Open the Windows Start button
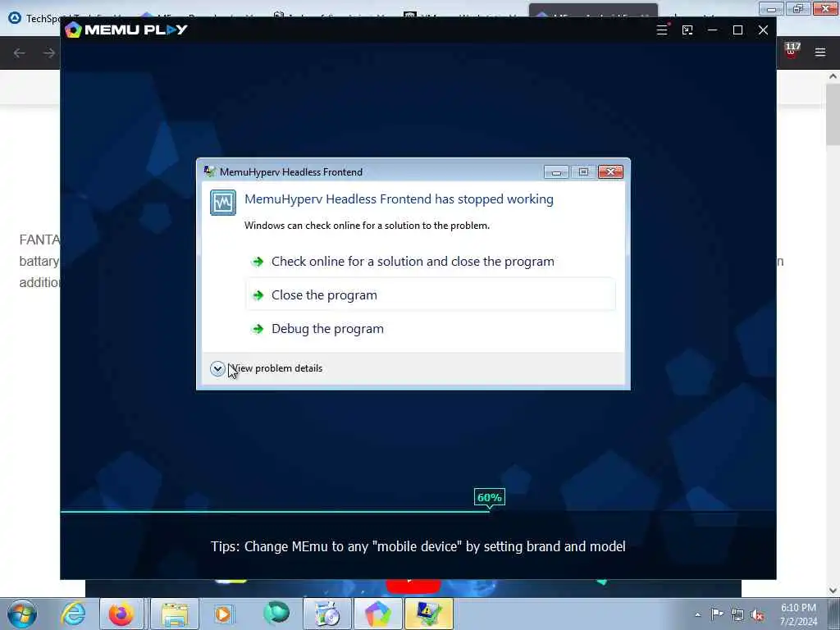Screen dimensions: 840x630 pos(22,614)
